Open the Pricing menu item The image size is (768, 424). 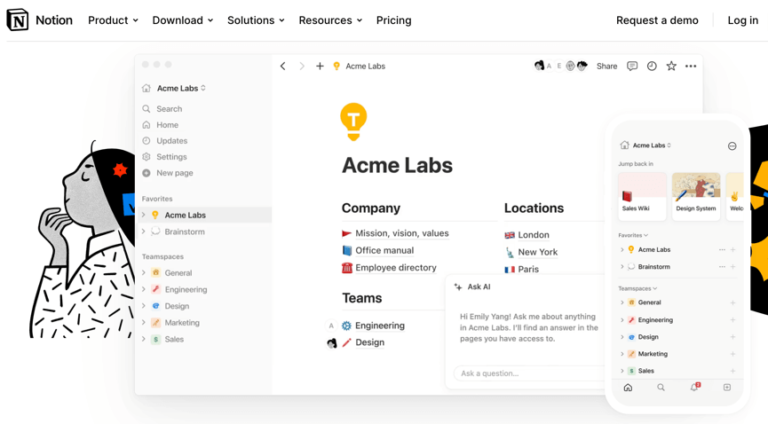click(x=393, y=20)
